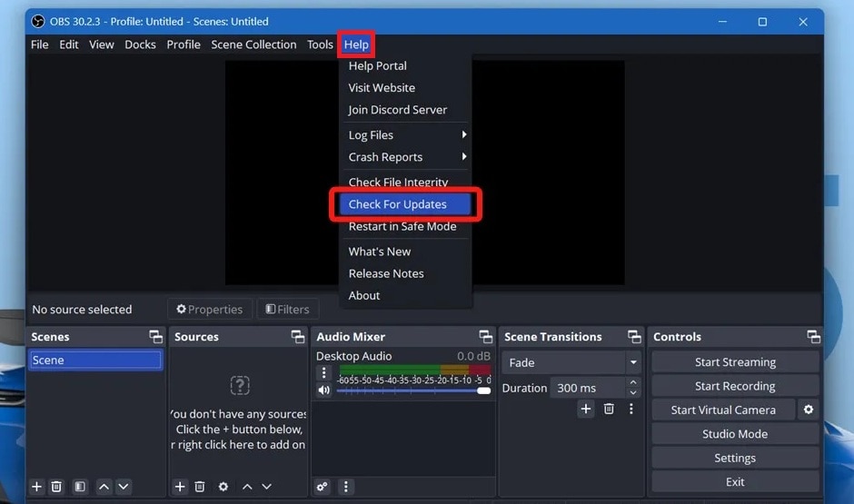Increase transition duration stepper up arrow
This screenshot has width=854, height=504.
633,382
